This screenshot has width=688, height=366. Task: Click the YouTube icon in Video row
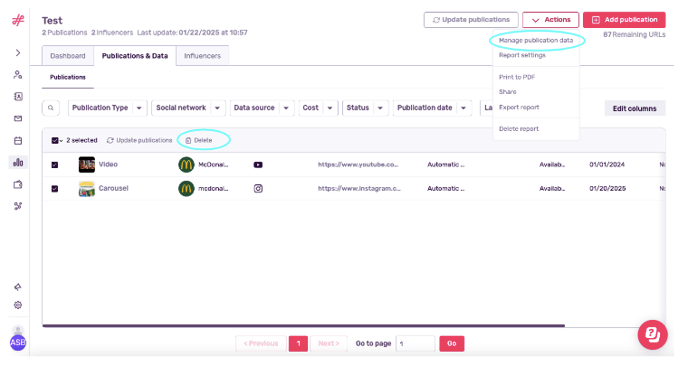pyautogui.click(x=258, y=165)
